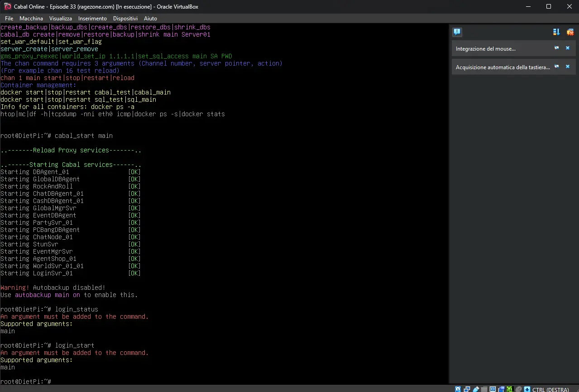Click the 'Container management:' heading text
This screenshot has width=579, height=392.
pos(38,85)
